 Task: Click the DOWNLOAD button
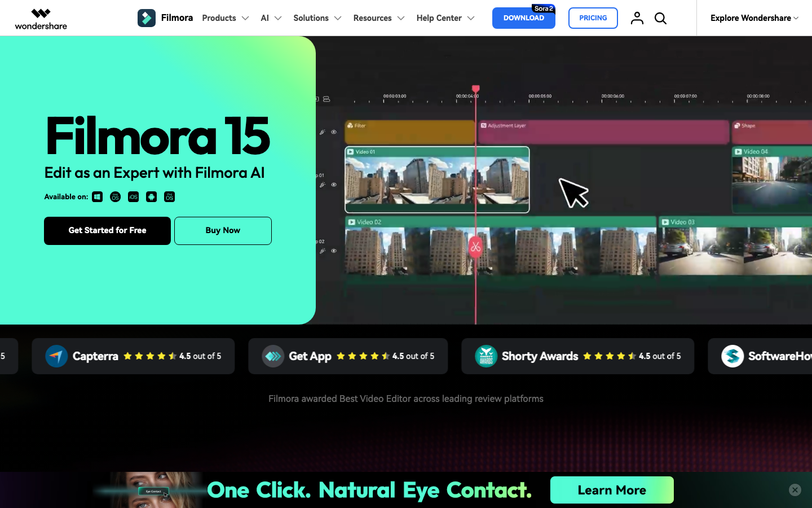coord(524,18)
